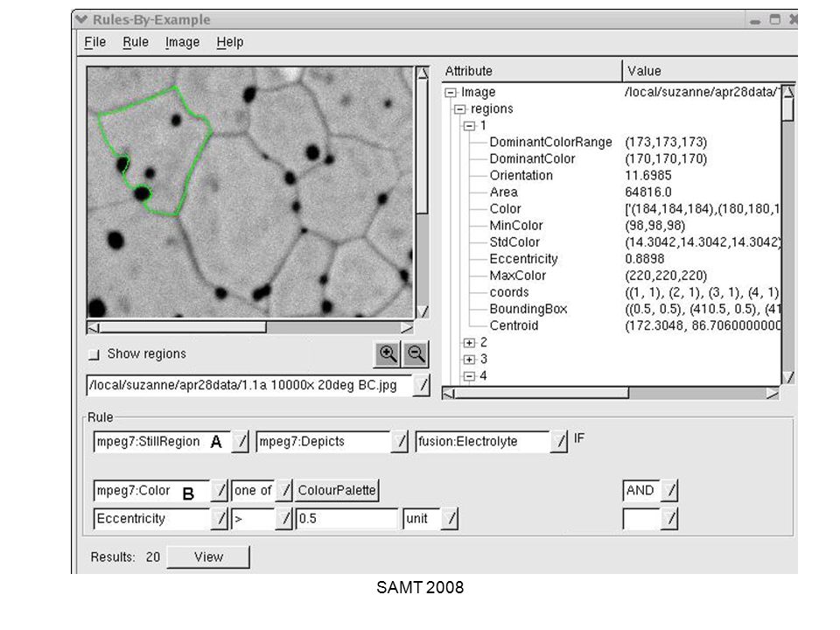Select the Color attribute row
Viewport: 840px width, 630px height.
505,209
